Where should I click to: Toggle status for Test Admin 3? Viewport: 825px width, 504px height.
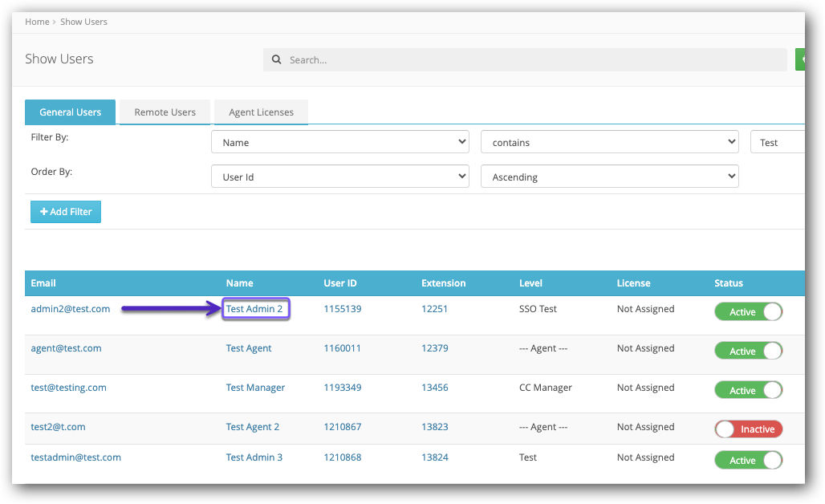[x=748, y=461]
